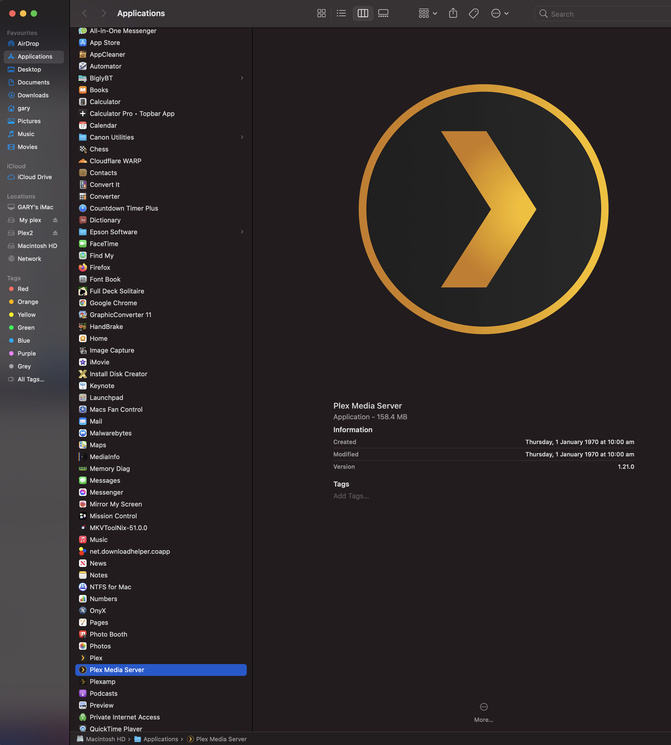Select NTFS for Mac in the list
Screen dimensions: 671x745
pos(161,587)
